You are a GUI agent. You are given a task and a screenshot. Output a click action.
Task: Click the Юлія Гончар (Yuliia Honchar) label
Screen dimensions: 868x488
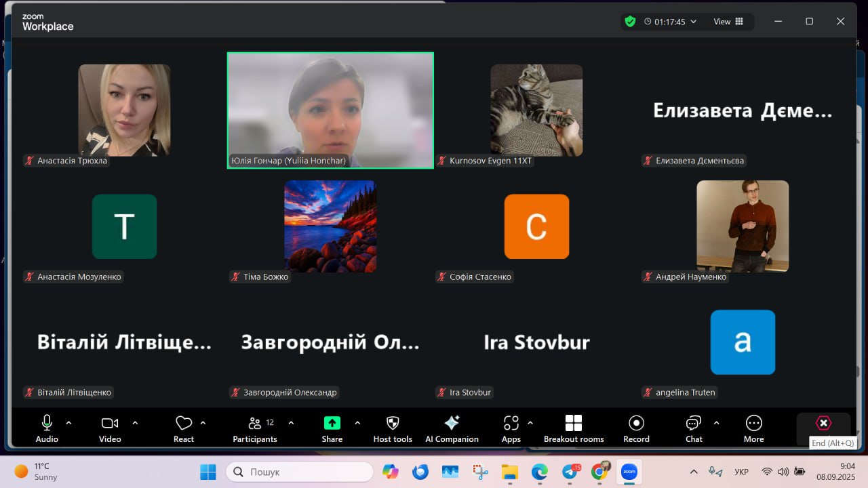coord(288,161)
